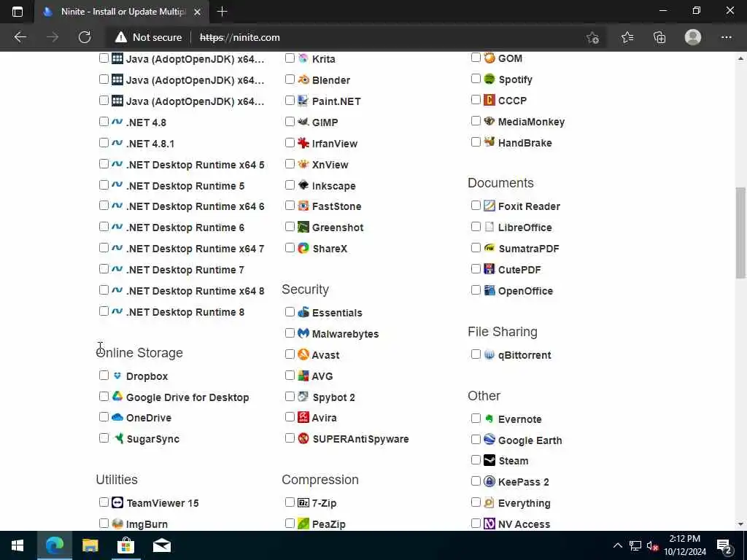
Task: Click the TeamViewer 15 icon
Action: (117, 502)
